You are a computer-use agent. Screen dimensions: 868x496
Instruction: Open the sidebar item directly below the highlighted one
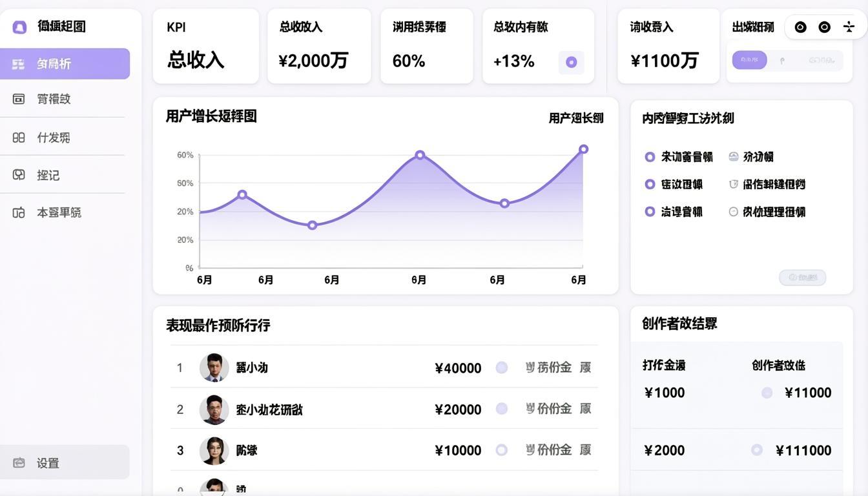coord(62,99)
